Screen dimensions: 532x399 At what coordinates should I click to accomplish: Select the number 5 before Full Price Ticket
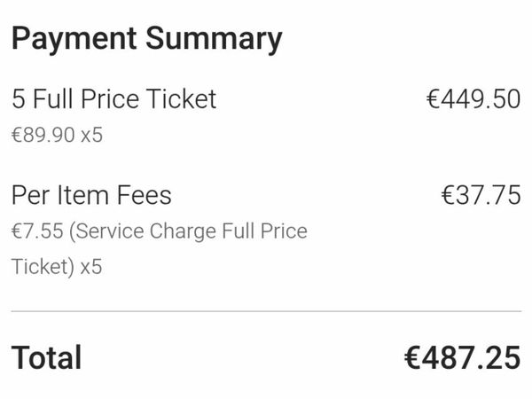19,99
